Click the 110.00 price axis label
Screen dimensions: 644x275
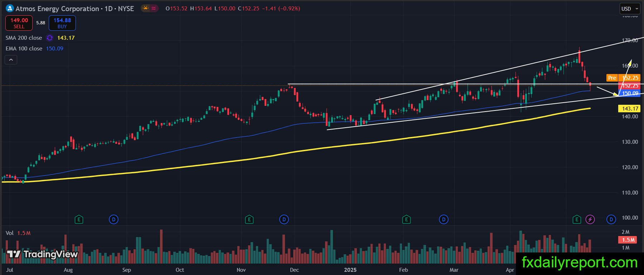(630, 193)
